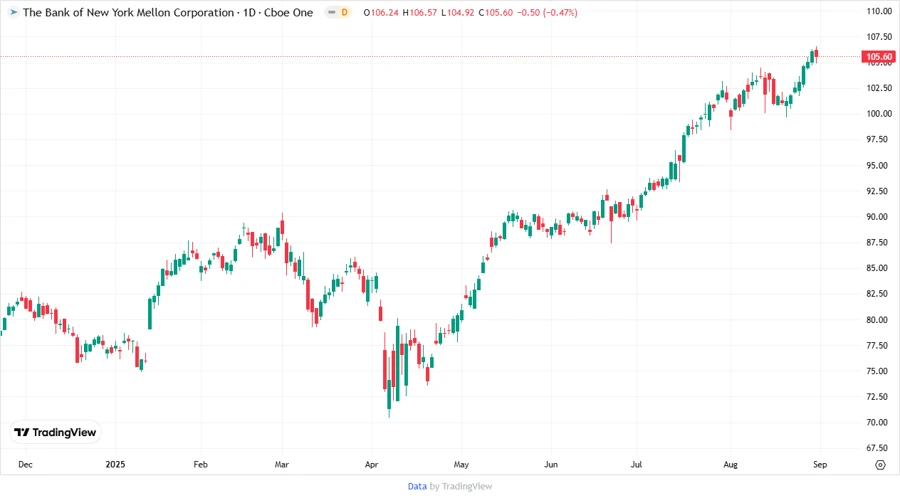Click the Feb label on time axis
This screenshot has height=498, width=900.
200,464
